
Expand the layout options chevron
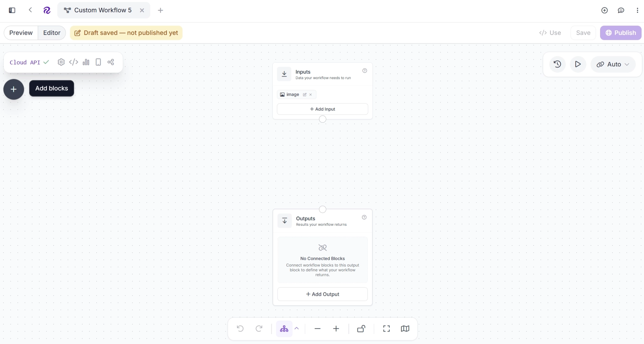297,329
